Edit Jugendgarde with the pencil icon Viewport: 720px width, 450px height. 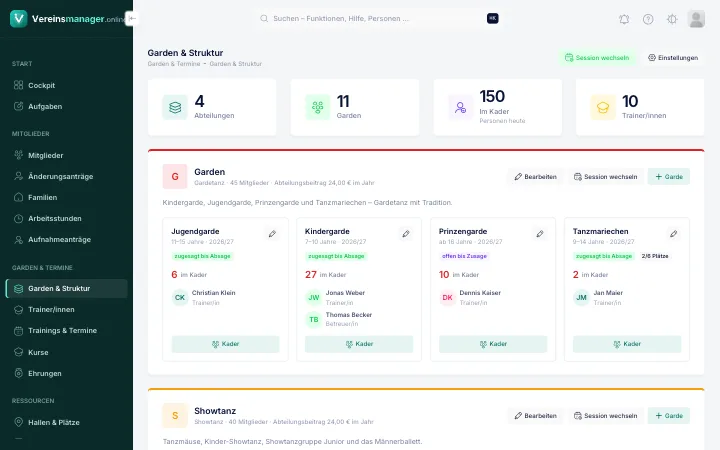272,234
